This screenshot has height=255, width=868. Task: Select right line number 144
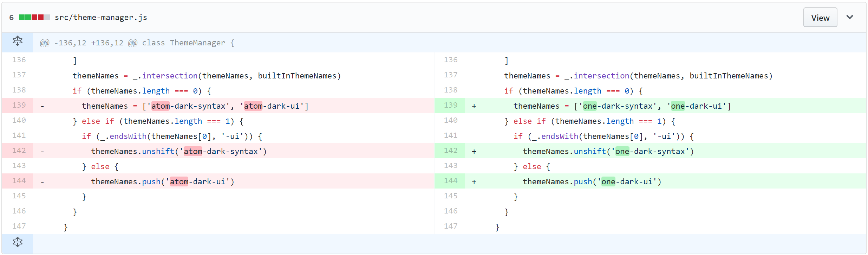pyautogui.click(x=450, y=181)
